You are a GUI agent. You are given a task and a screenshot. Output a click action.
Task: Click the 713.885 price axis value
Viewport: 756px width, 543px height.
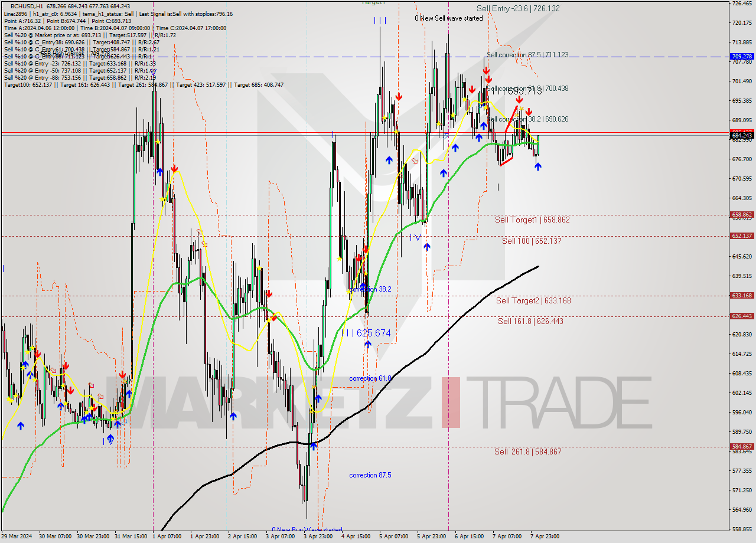pyautogui.click(x=742, y=42)
